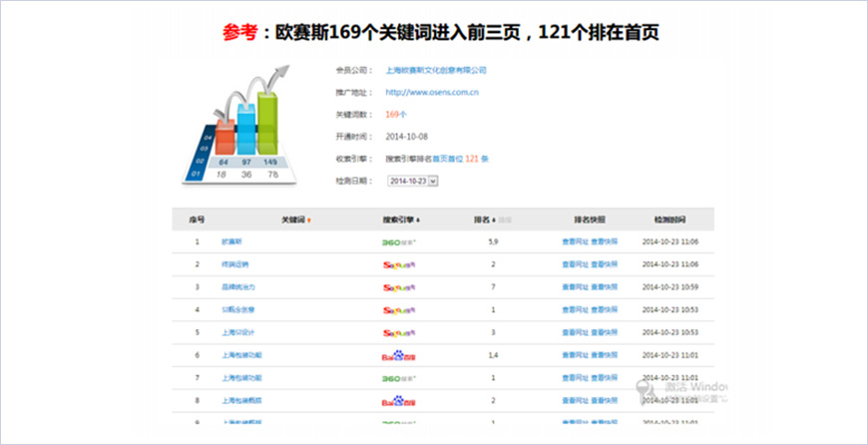Sort table by 关键词 column arrow
The width and height of the screenshot is (868, 445).
(x=309, y=219)
